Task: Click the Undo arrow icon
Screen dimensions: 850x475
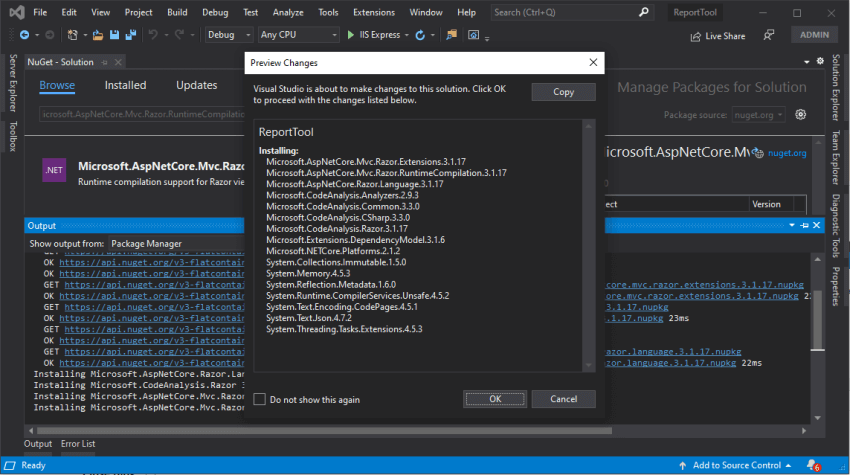Action: (153, 35)
